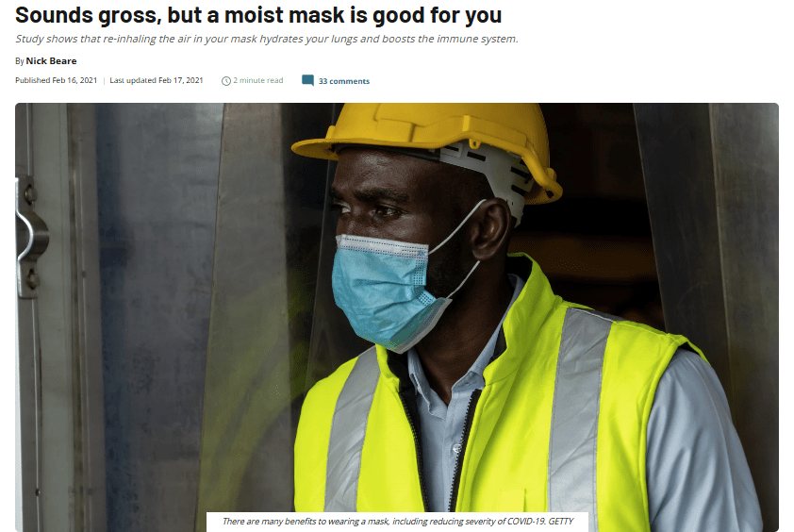Click the "By" label before author name
Screen dimensions: 794x532
click(x=19, y=61)
